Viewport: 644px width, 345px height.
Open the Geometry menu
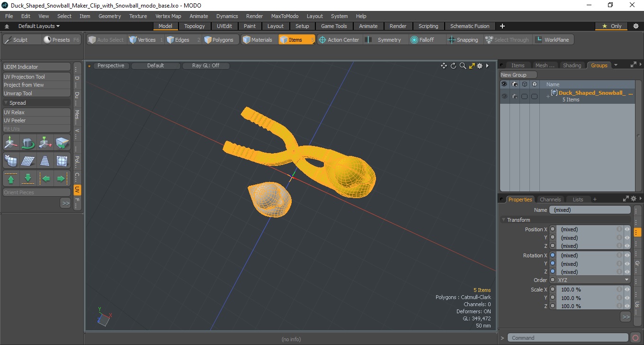[109, 16]
